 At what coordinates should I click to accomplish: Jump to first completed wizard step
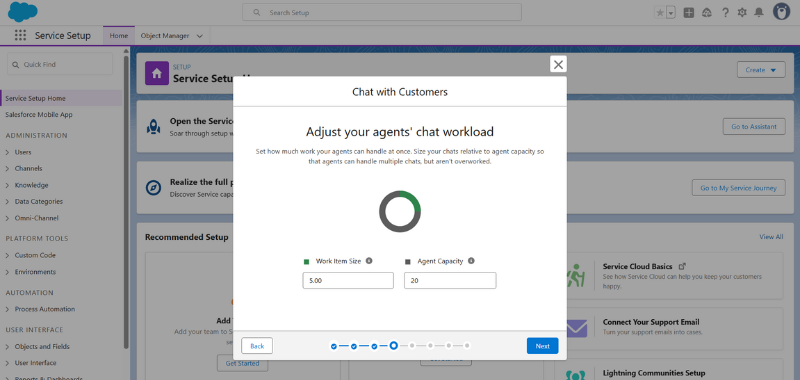click(334, 346)
